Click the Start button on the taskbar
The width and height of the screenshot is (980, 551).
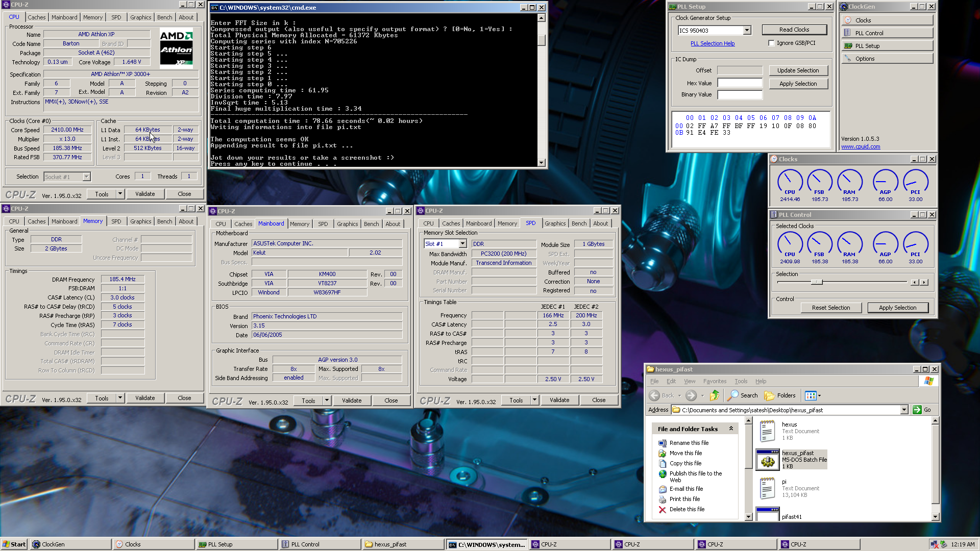[14, 544]
